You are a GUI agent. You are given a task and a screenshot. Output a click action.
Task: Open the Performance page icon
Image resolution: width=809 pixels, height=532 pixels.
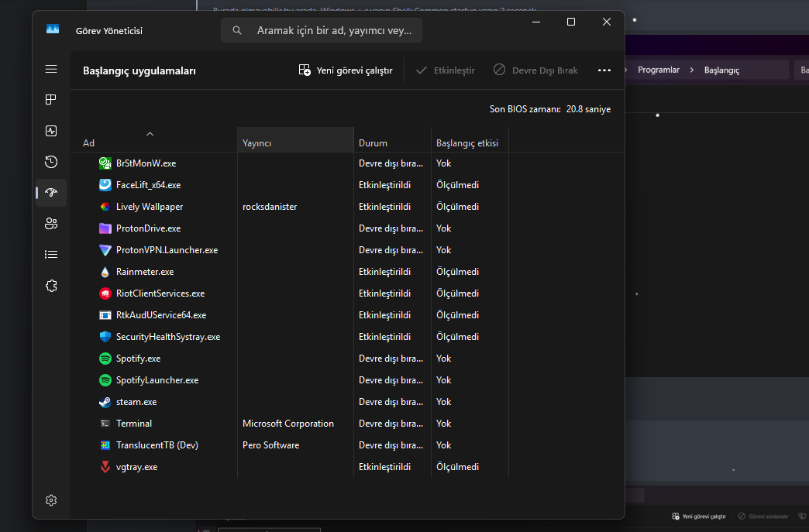coord(51,131)
